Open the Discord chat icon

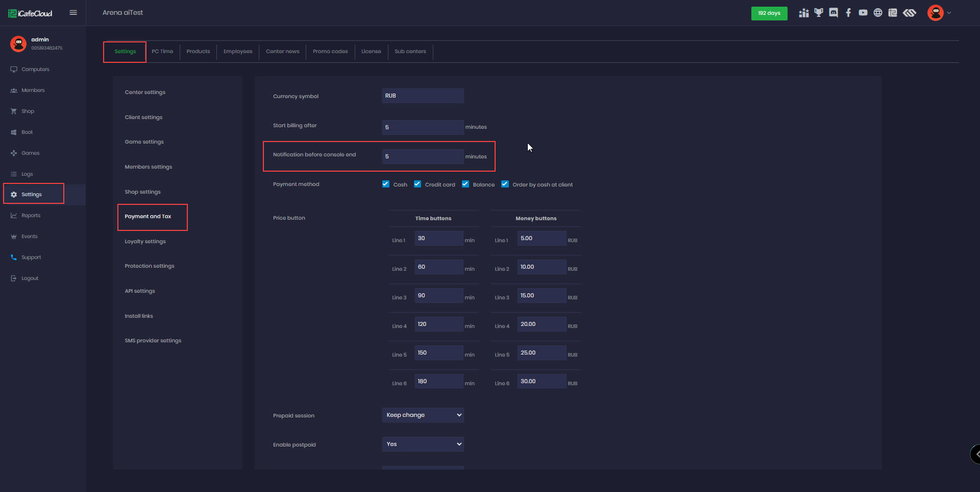pos(834,13)
